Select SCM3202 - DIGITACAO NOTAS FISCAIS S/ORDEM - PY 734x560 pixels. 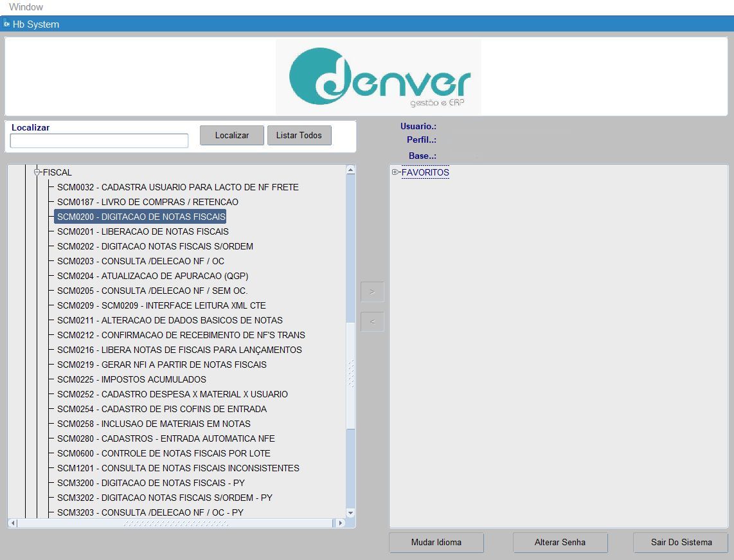click(x=165, y=498)
